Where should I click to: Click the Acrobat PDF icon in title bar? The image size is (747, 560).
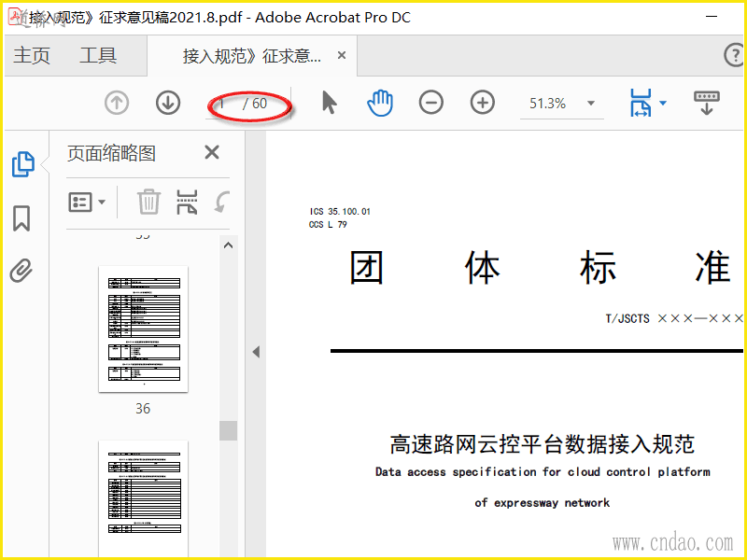pyautogui.click(x=15, y=17)
